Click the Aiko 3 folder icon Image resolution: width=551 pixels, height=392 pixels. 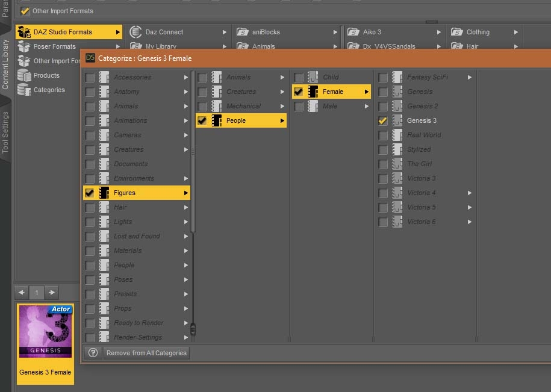click(353, 32)
